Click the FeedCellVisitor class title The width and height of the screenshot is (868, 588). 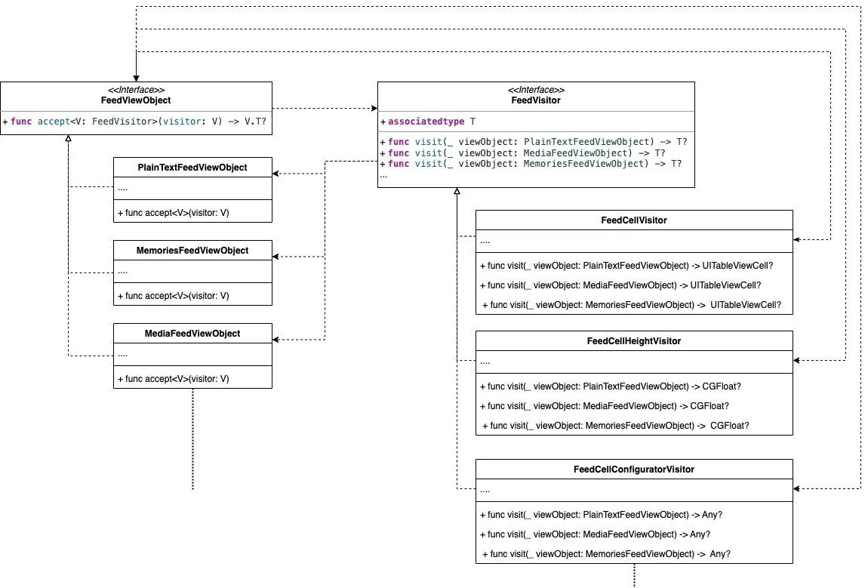[x=633, y=220]
